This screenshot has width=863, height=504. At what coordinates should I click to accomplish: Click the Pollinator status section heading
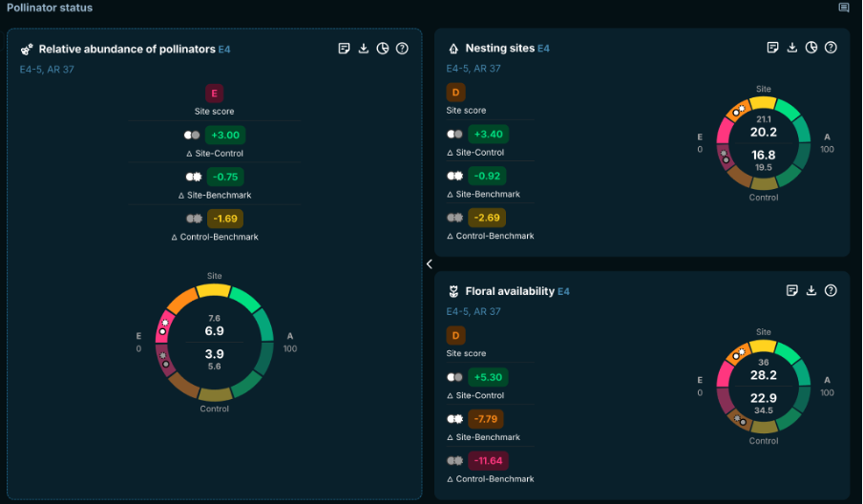point(48,8)
